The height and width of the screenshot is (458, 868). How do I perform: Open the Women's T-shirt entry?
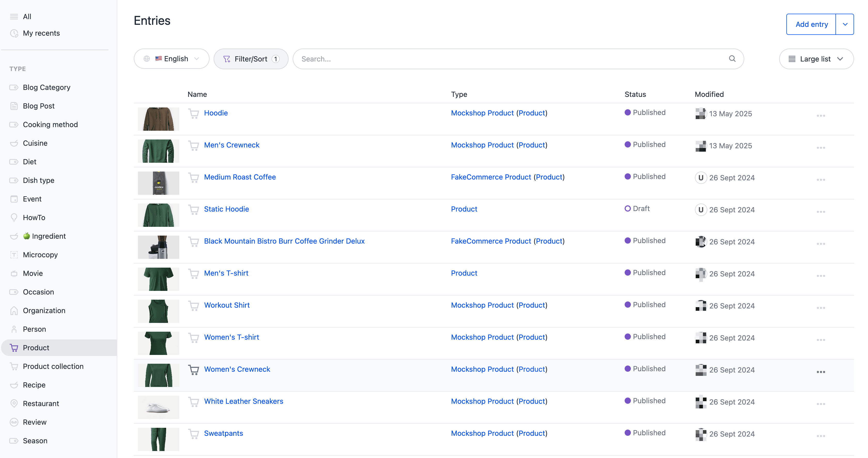point(231,337)
